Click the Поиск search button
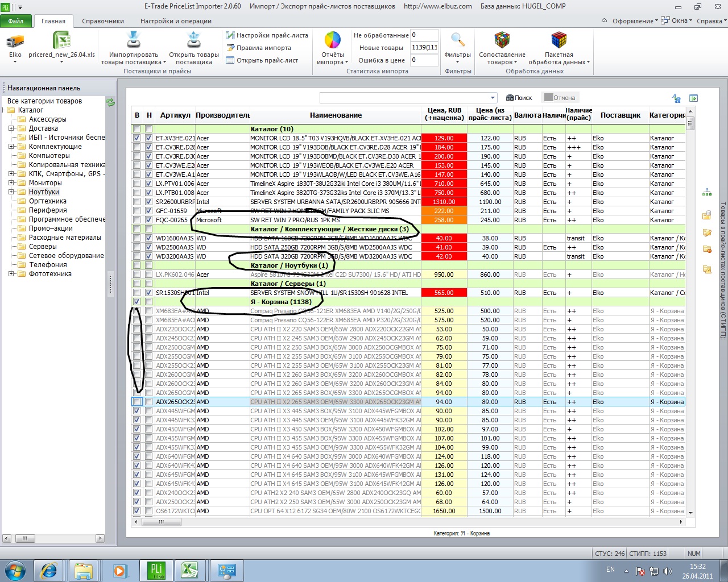The height and width of the screenshot is (582, 728). click(519, 98)
